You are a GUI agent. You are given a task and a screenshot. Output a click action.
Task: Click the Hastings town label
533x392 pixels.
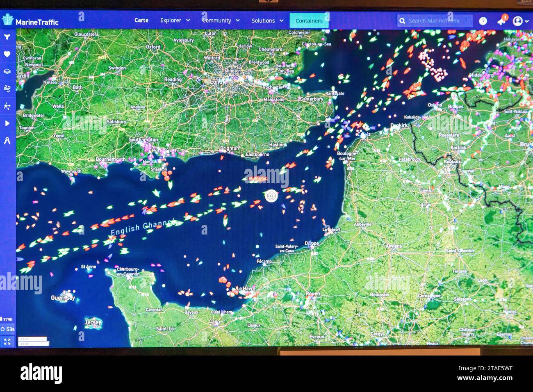[x=278, y=145]
